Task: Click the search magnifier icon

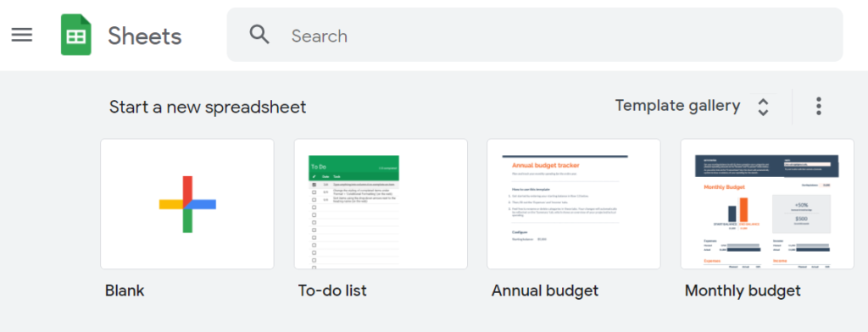Action: 259,35
